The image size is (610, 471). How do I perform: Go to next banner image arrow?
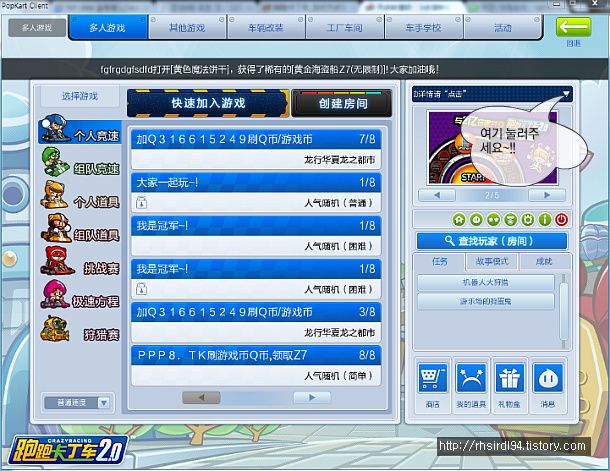coord(547,195)
